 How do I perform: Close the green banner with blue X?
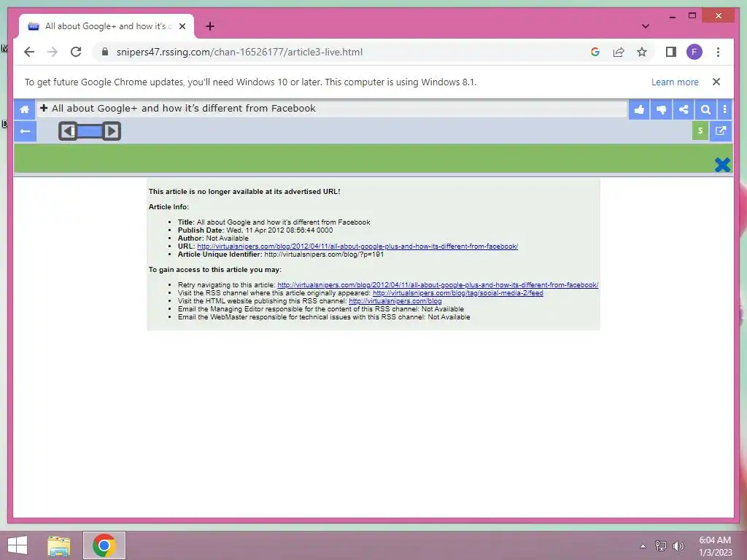click(x=722, y=165)
